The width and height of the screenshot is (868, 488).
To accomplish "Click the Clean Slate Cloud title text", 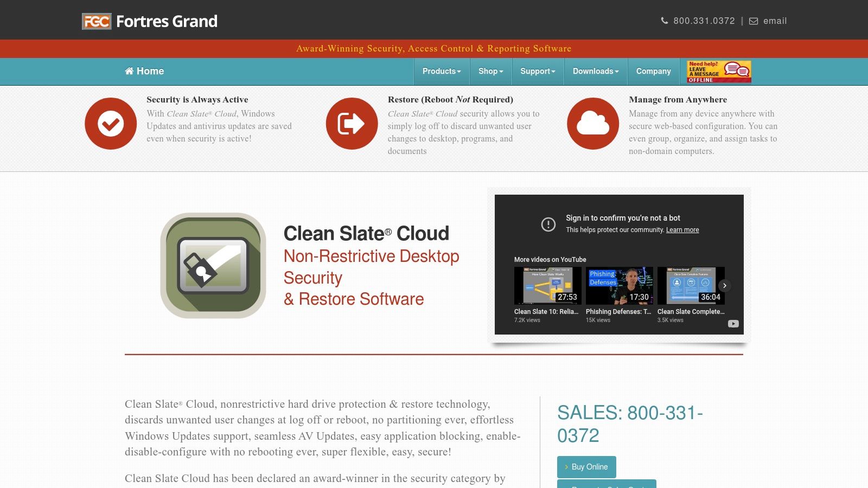I will [366, 234].
